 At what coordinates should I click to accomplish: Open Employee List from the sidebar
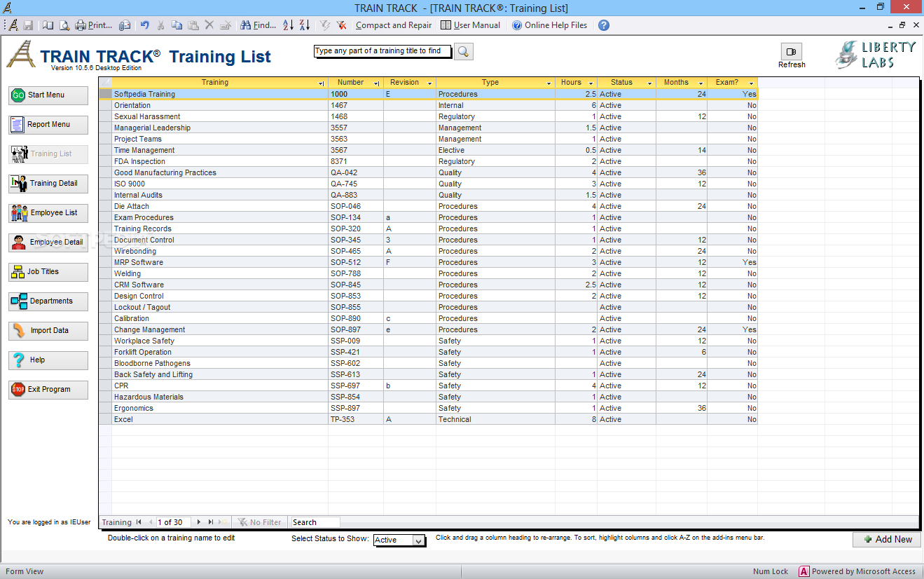click(48, 213)
